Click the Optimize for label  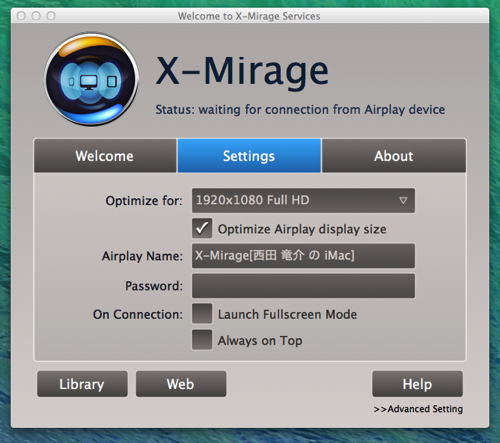tap(144, 201)
